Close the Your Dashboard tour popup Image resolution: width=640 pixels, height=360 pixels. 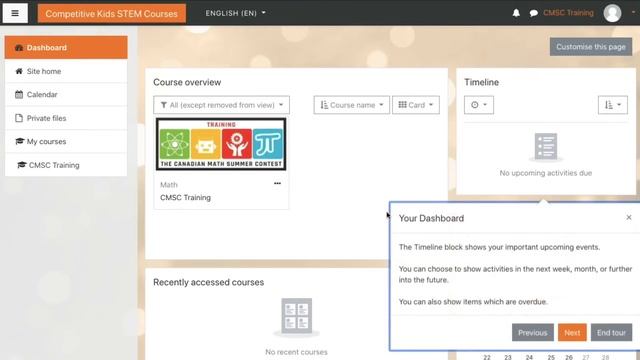[629, 218]
